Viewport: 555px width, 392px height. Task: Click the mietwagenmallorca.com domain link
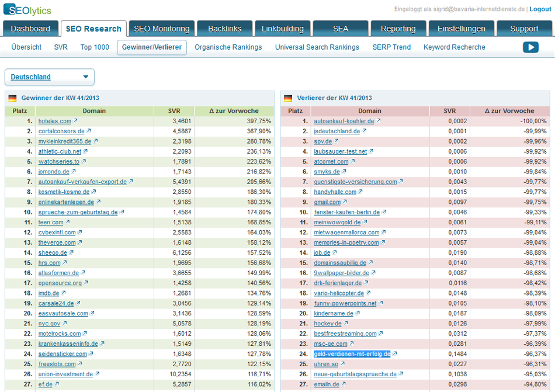point(346,233)
